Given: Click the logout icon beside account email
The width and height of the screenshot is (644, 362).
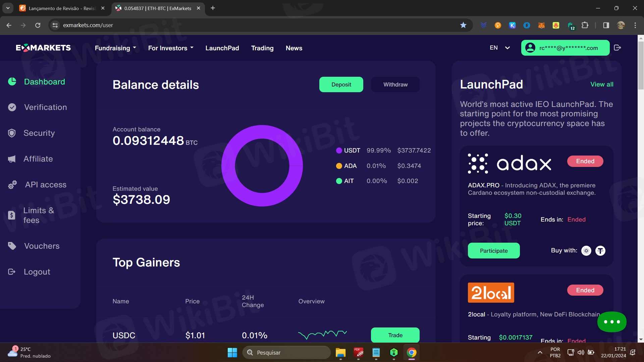Looking at the screenshot, I should (617, 48).
